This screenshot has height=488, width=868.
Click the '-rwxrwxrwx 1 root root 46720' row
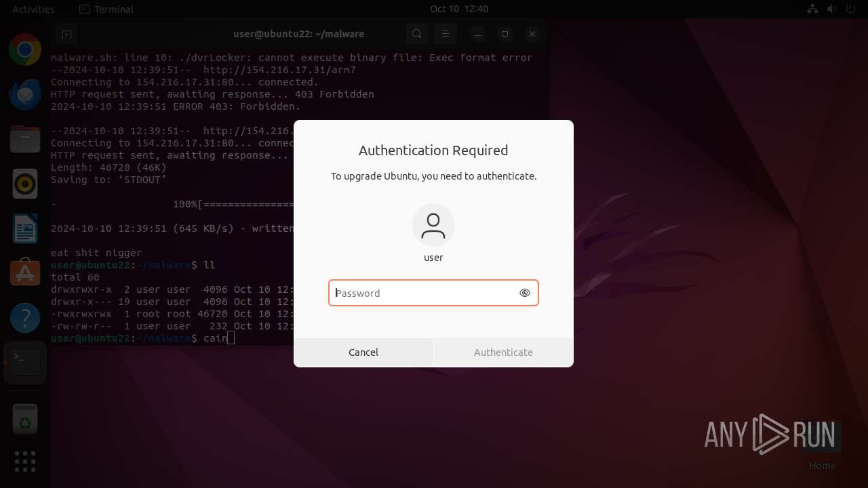[172, 314]
